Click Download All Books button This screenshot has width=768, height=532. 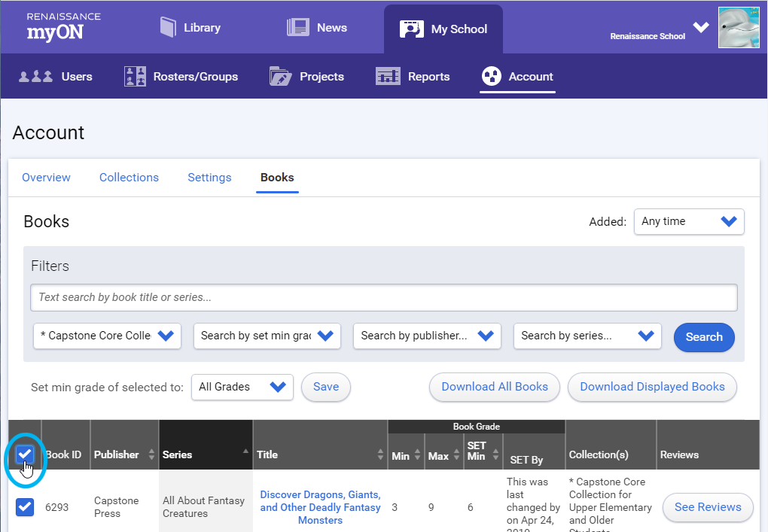[495, 387]
